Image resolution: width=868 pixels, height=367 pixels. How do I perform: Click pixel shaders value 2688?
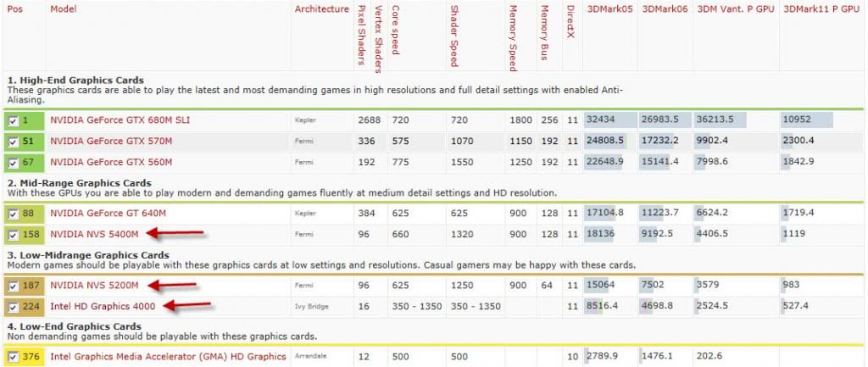point(370,120)
